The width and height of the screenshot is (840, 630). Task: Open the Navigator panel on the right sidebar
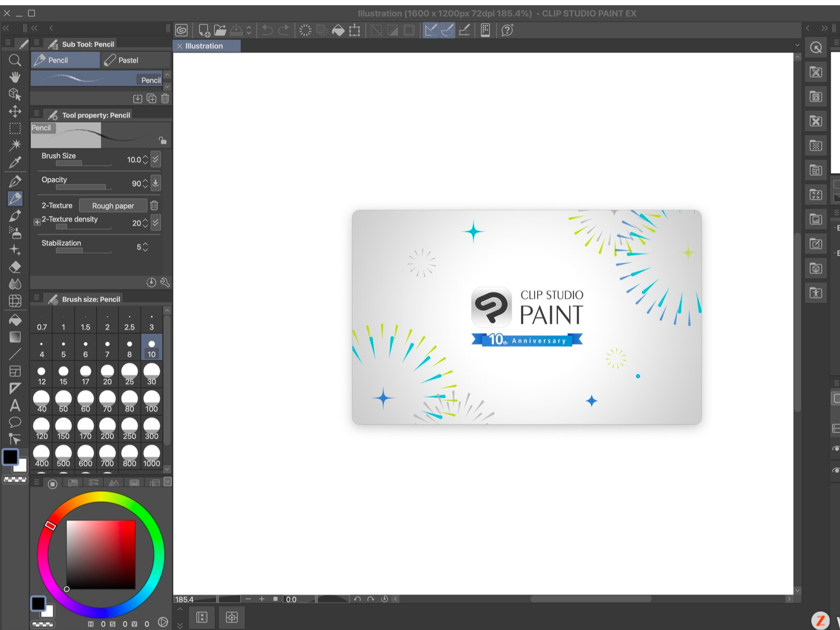[816, 47]
